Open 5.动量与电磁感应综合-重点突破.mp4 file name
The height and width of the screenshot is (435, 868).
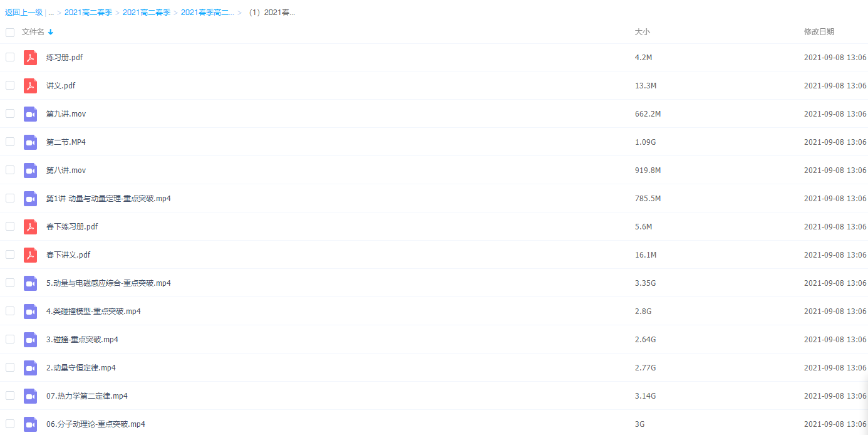[108, 283]
